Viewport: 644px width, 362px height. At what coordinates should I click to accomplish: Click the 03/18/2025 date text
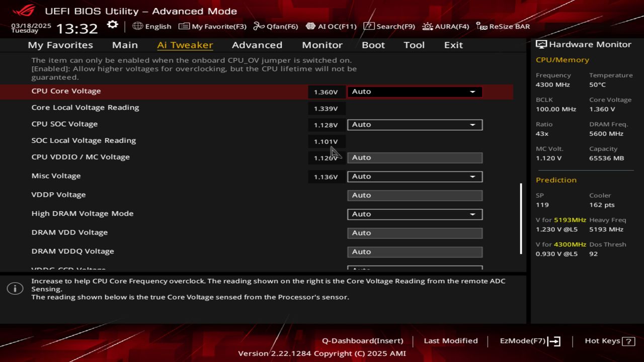tap(31, 25)
